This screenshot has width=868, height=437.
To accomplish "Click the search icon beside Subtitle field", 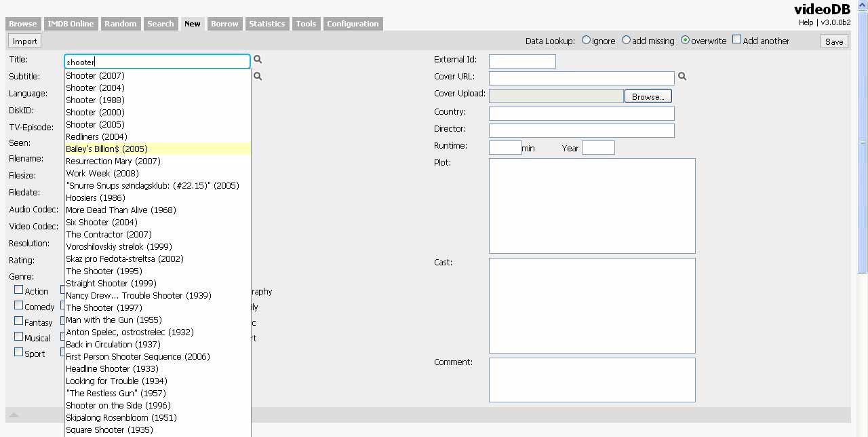I will point(258,77).
